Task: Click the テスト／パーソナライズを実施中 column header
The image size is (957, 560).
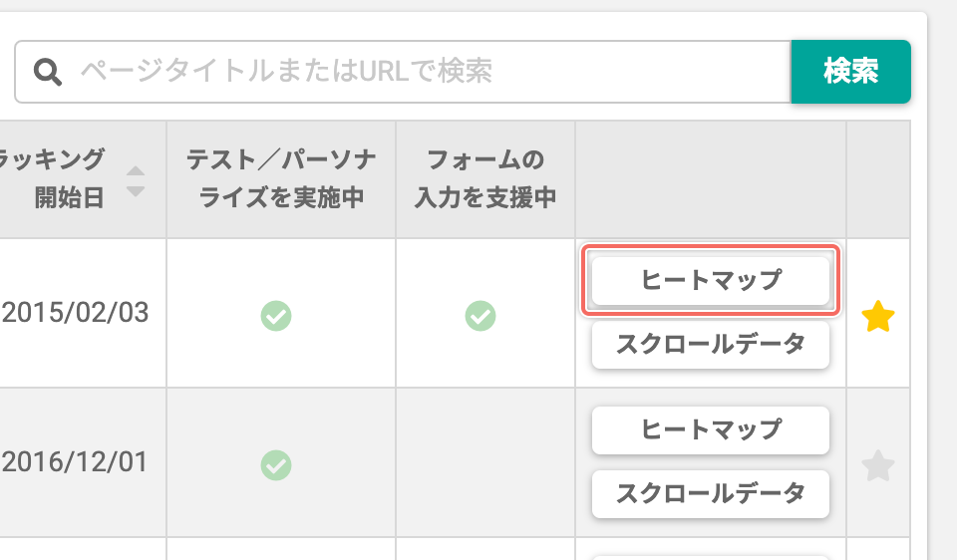Action: point(281,178)
